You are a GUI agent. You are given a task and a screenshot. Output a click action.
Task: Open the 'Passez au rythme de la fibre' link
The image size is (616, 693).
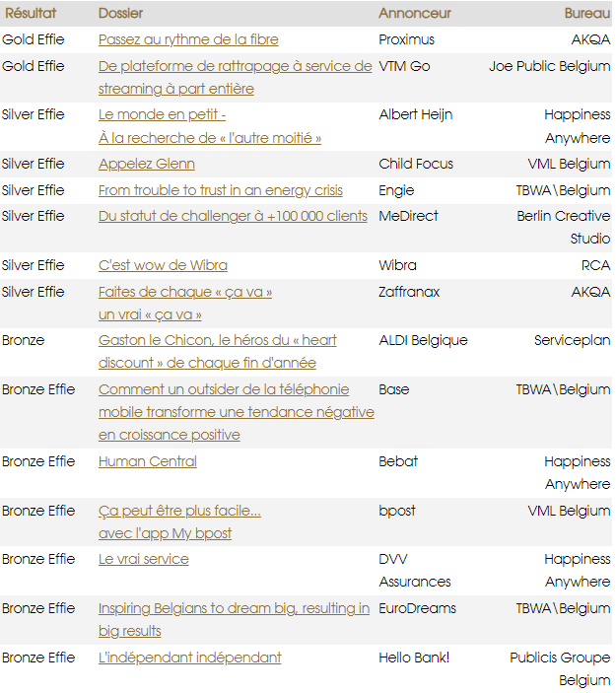point(188,39)
